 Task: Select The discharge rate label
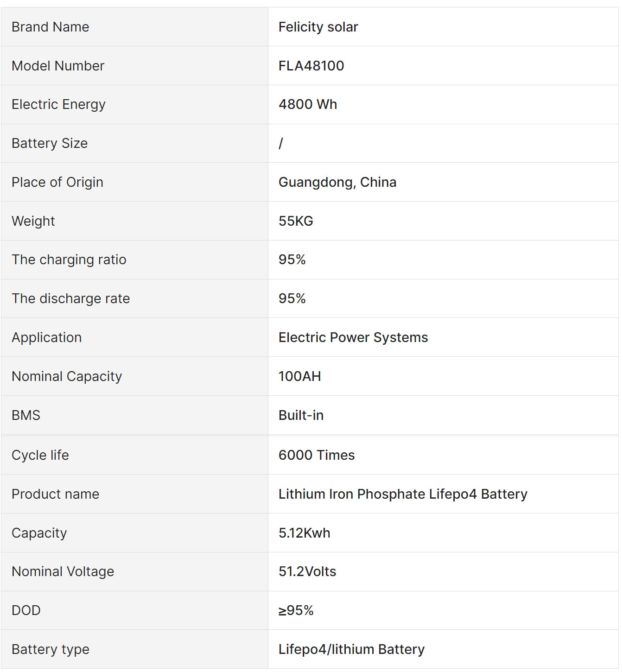point(71,298)
